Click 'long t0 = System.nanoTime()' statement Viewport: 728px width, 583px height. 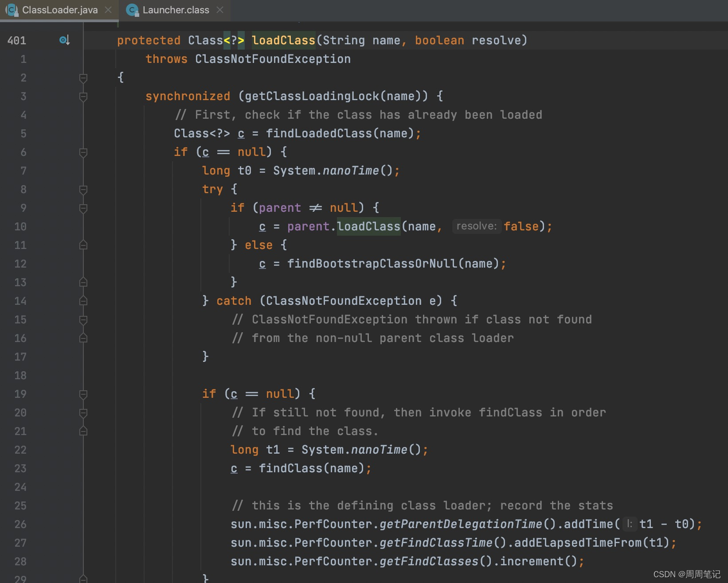click(301, 171)
